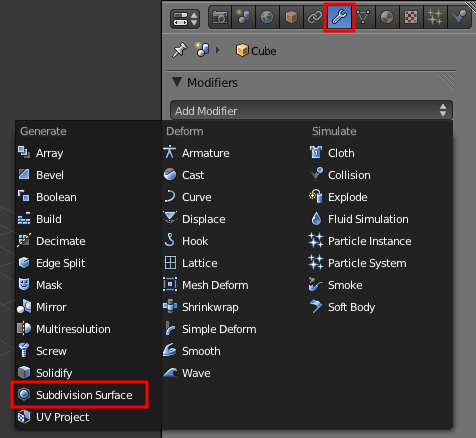Open the Particles properties tab
Viewport: 476px width, 438px height.
click(435, 17)
